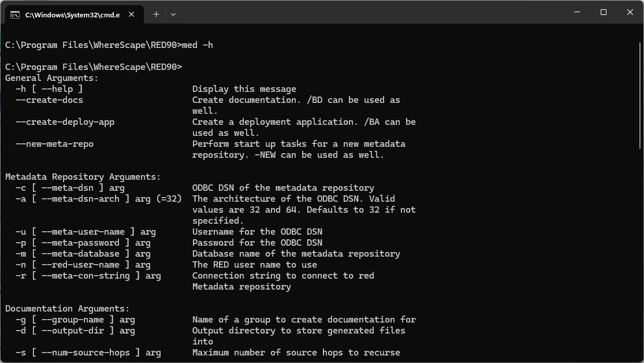Close the cmd.exe tab
The height and width of the screenshot is (363, 644).
pyautogui.click(x=132, y=14)
